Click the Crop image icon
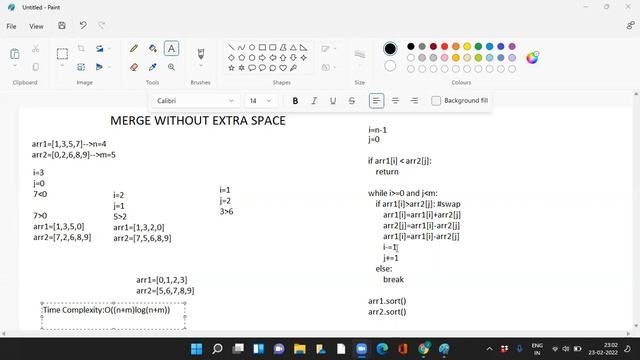The width and height of the screenshot is (640, 360). pyautogui.click(x=81, y=49)
